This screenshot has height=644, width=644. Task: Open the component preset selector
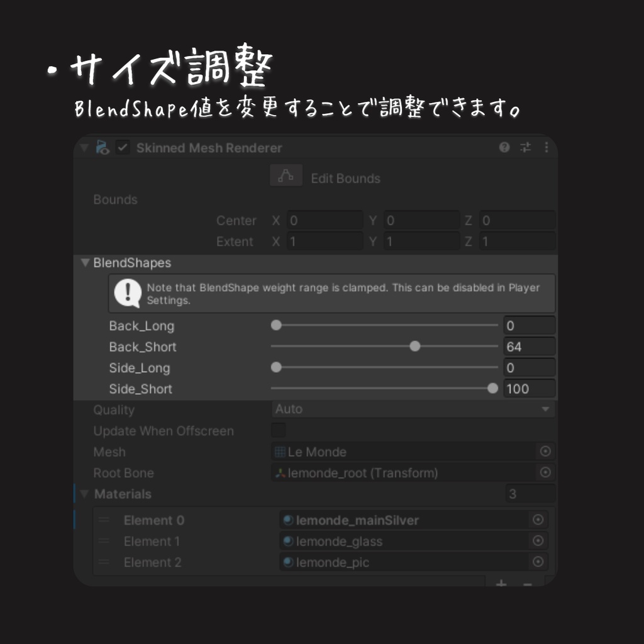[525, 147]
